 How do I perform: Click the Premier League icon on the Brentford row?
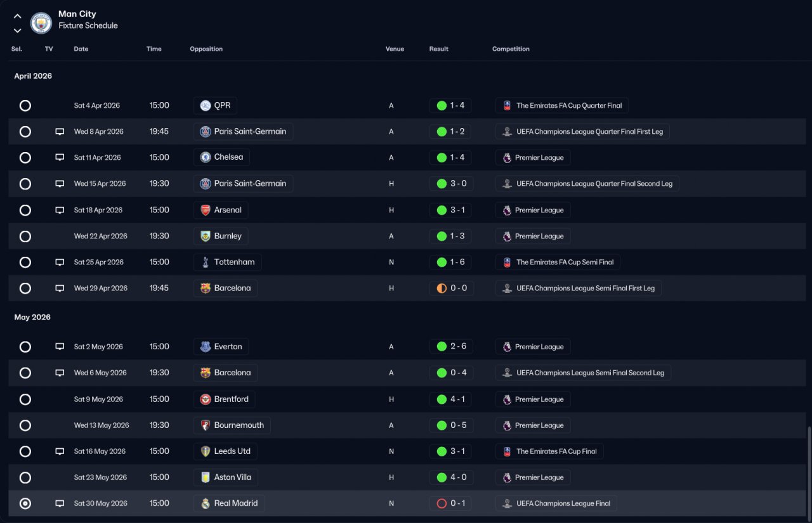[x=507, y=399]
